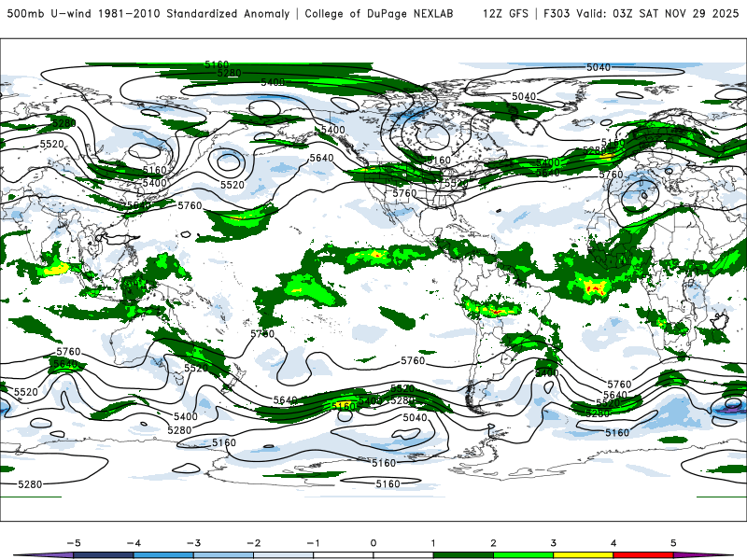The height and width of the screenshot is (560, 747).
Task: Click the 0 label on the color scale
Action: click(x=373, y=543)
